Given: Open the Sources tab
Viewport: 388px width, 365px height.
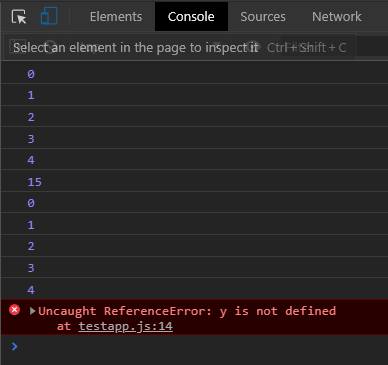Looking at the screenshot, I should click(263, 17).
